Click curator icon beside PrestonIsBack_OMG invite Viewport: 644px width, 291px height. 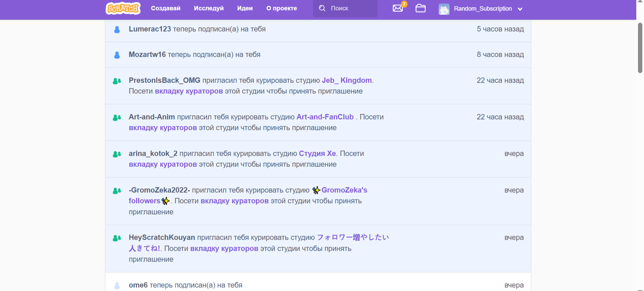[x=117, y=81]
